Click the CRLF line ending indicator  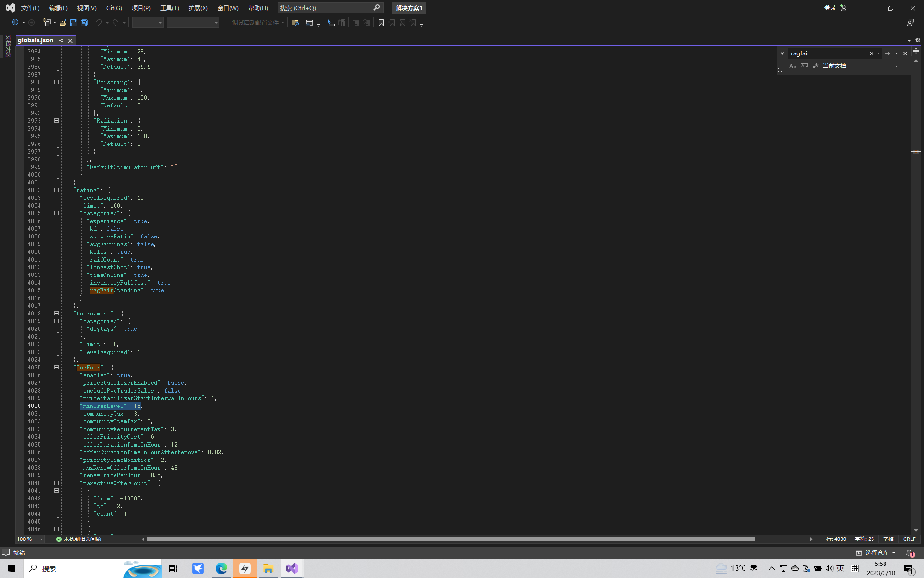909,539
